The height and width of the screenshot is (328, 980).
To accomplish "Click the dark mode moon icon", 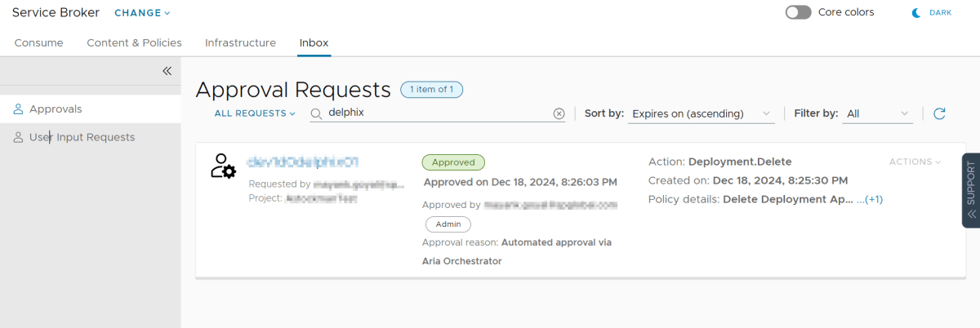I will coord(916,13).
